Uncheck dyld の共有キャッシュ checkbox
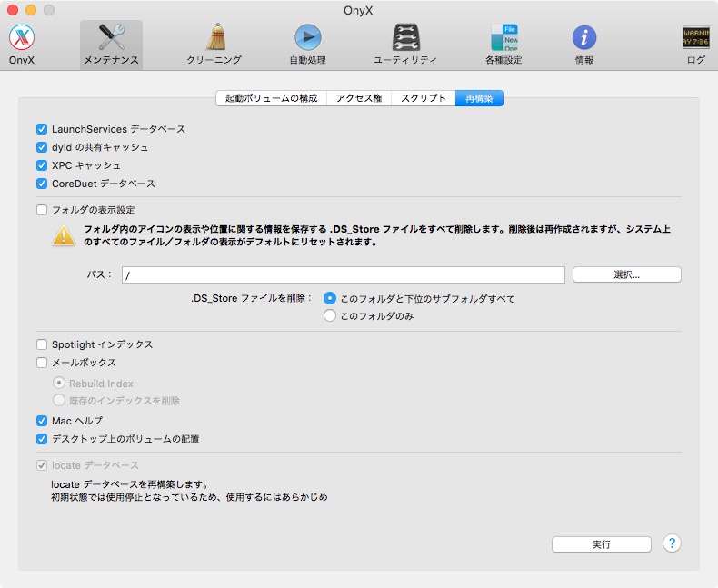 click(42, 147)
